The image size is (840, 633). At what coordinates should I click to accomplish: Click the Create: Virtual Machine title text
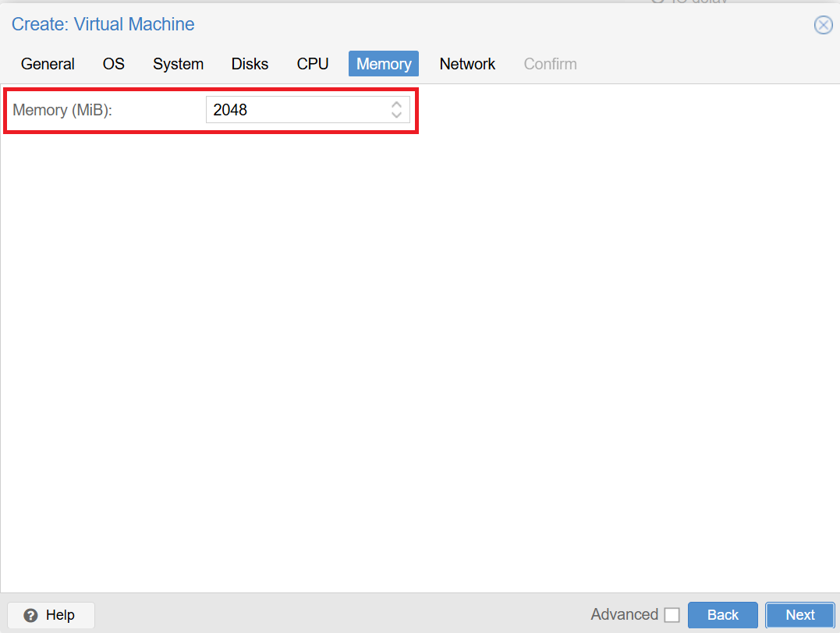(x=103, y=24)
